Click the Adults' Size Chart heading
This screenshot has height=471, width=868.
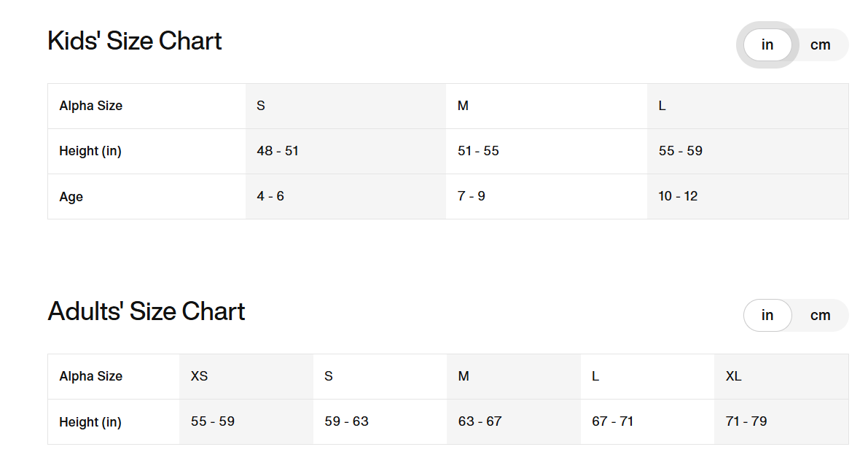pos(146,311)
